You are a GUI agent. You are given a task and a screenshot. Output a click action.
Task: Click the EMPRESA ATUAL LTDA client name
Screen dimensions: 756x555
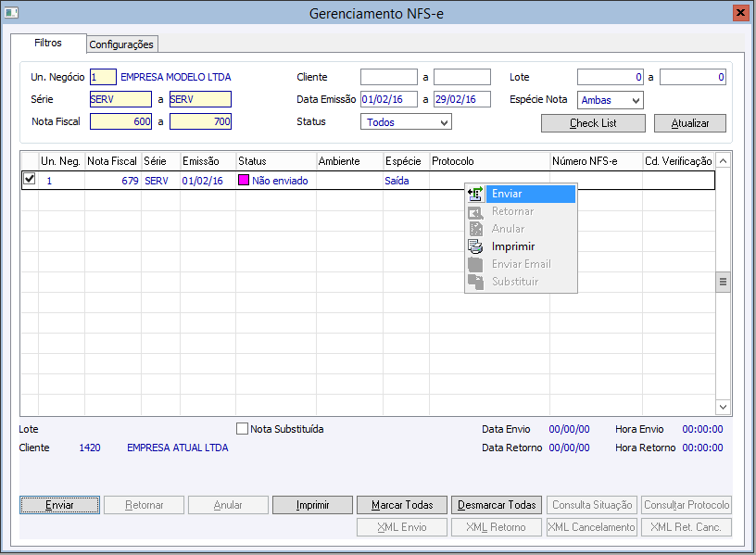(x=178, y=448)
